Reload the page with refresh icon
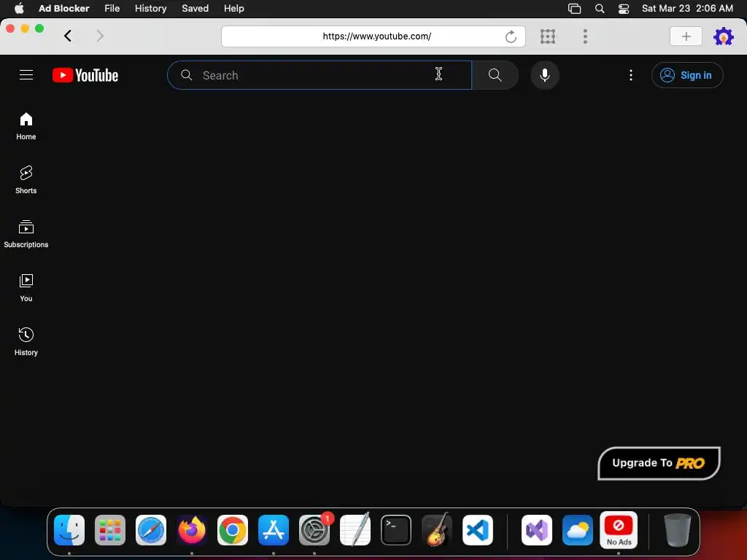 coord(511,36)
